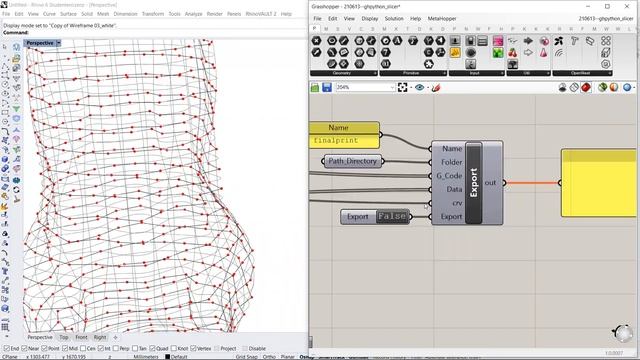
Task: Add a new viewport tab with plus icon
Action: (115, 337)
